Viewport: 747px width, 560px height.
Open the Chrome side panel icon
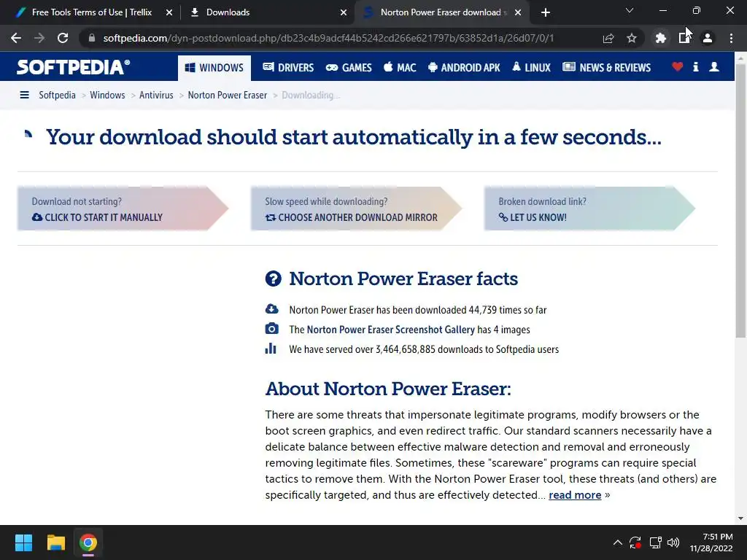tap(684, 38)
